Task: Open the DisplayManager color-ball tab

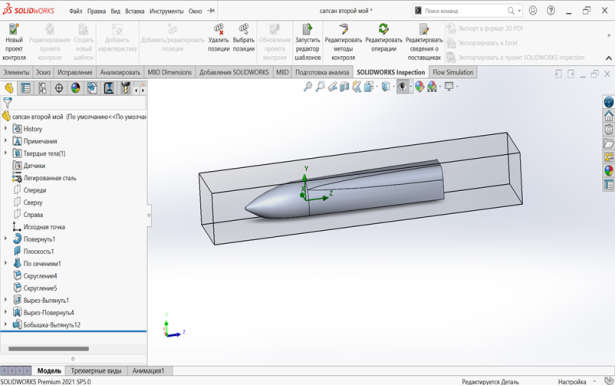Action: 75,88
